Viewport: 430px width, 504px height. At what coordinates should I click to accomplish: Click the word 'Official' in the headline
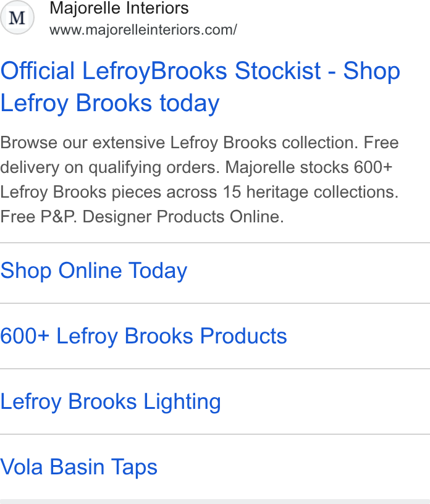[x=37, y=70]
